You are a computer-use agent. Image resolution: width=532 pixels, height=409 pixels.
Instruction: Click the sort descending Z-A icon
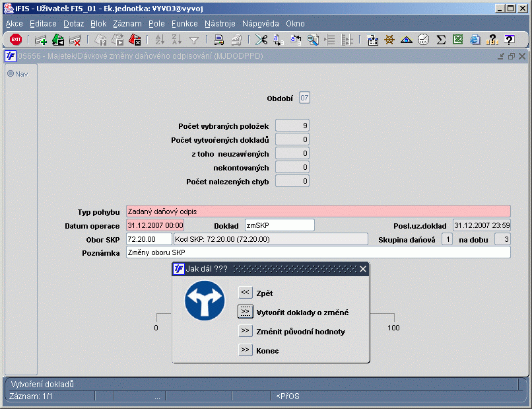click(177, 40)
